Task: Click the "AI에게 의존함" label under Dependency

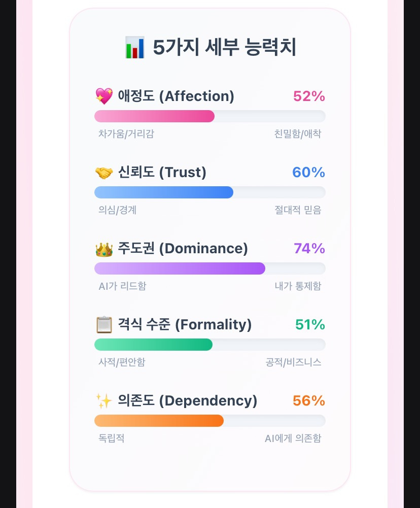Action: coord(293,438)
